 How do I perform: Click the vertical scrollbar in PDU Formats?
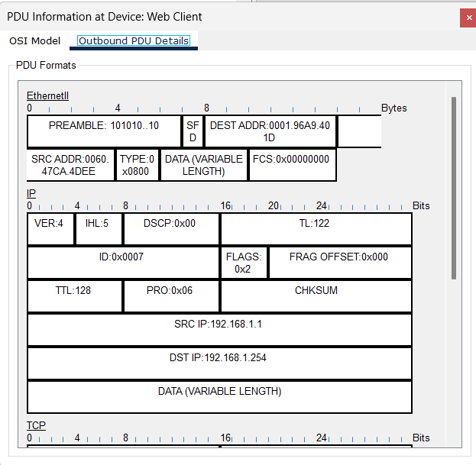(454, 188)
